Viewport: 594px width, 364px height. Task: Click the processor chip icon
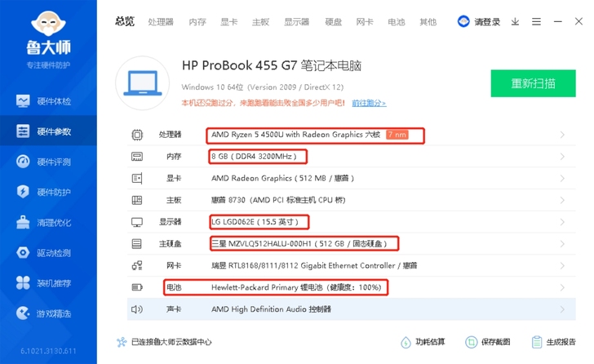click(x=137, y=135)
